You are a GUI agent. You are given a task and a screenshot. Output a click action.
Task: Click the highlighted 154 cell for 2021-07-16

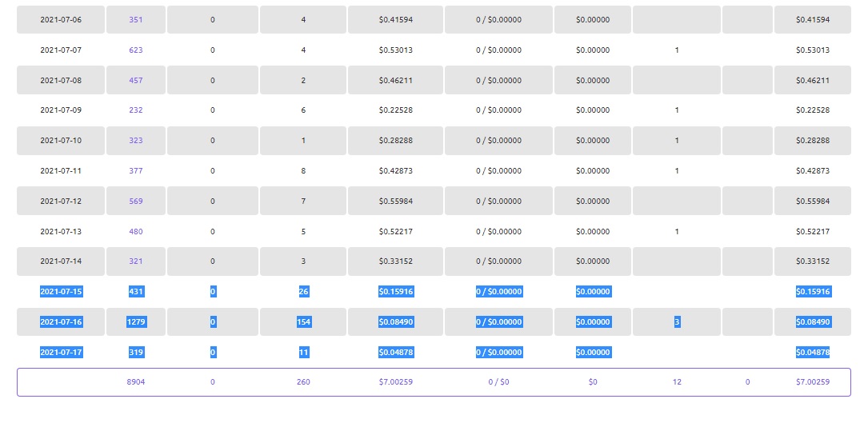[x=303, y=321]
